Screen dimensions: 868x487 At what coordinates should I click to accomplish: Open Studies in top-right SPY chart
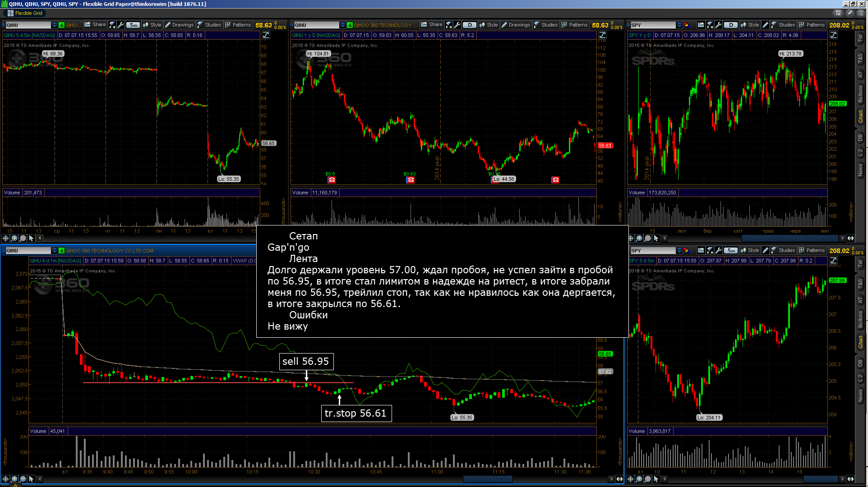pyautogui.click(x=783, y=25)
